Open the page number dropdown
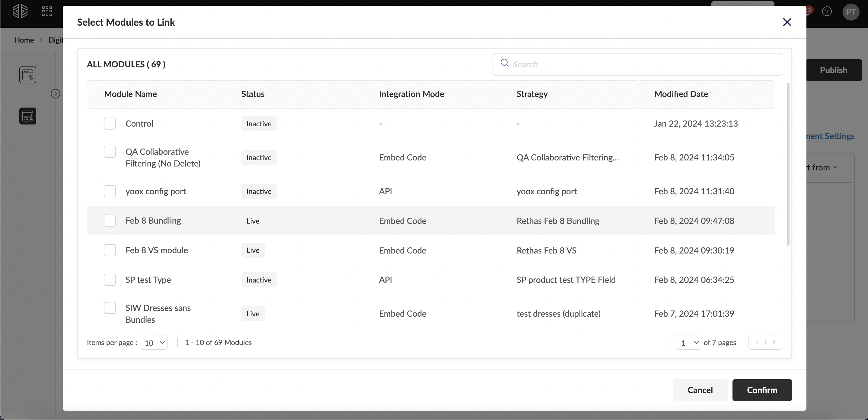The image size is (868, 420). coord(688,342)
